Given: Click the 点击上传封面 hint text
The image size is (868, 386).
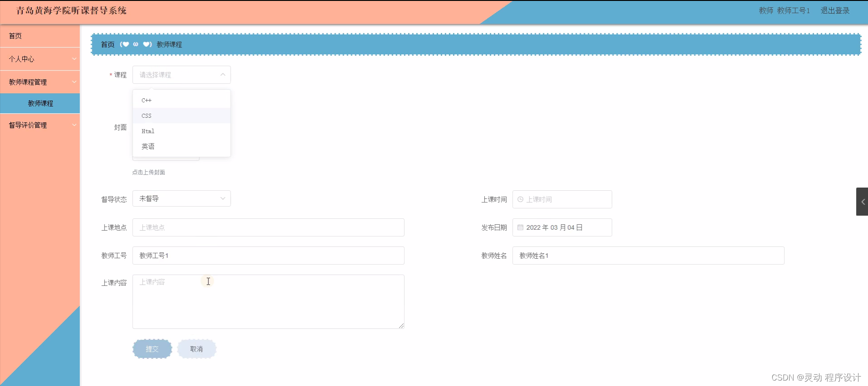Looking at the screenshot, I should 149,172.
